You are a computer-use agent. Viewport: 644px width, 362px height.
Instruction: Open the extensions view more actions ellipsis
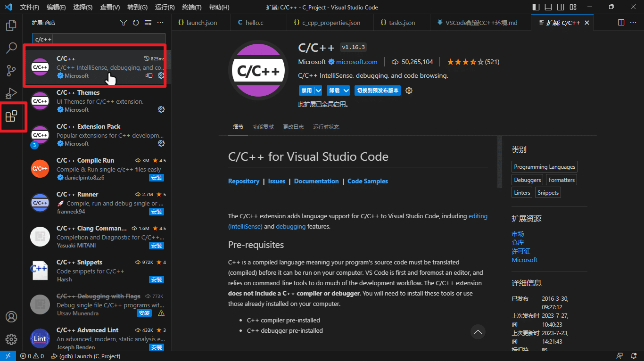[x=160, y=23]
